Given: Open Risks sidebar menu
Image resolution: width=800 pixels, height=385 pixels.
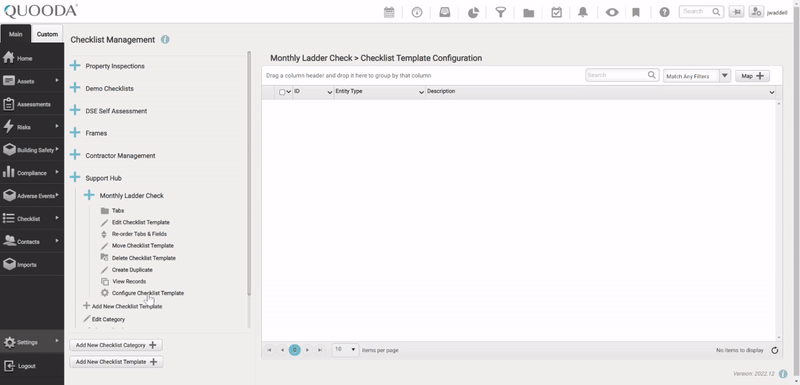Looking at the screenshot, I should [32, 126].
